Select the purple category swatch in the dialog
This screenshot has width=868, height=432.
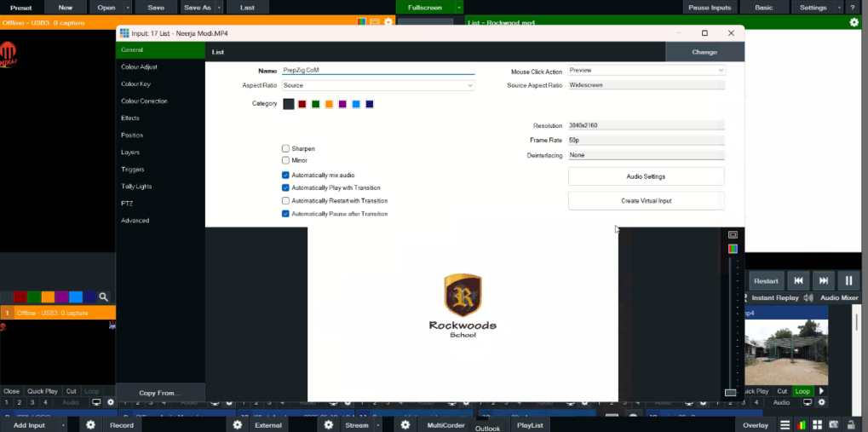pyautogui.click(x=342, y=104)
